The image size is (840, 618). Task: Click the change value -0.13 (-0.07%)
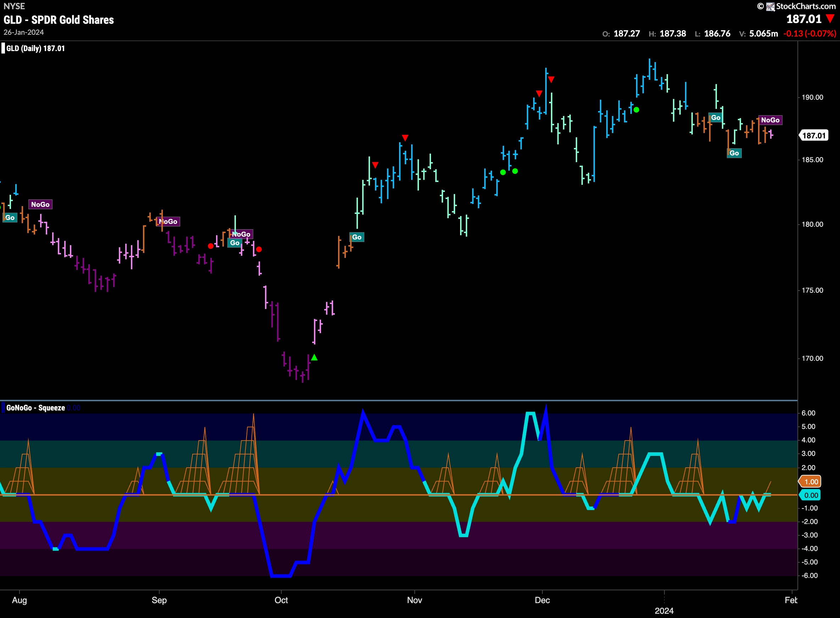(x=810, y=34)
